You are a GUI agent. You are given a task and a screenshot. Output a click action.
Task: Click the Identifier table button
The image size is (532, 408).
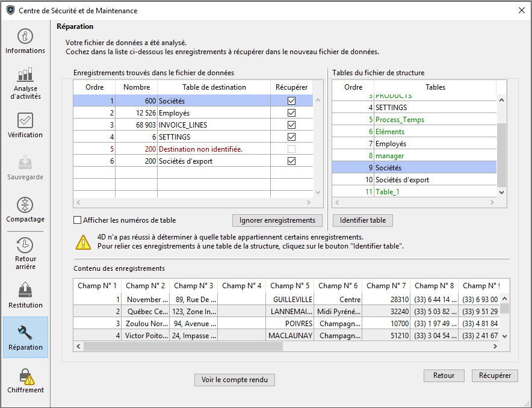(362, 220)
